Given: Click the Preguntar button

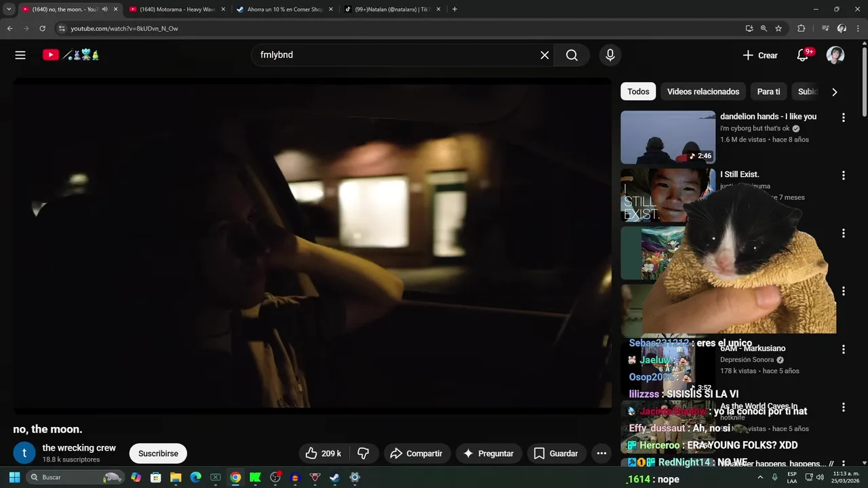Looking at the screenshot, I should (488, 453).
